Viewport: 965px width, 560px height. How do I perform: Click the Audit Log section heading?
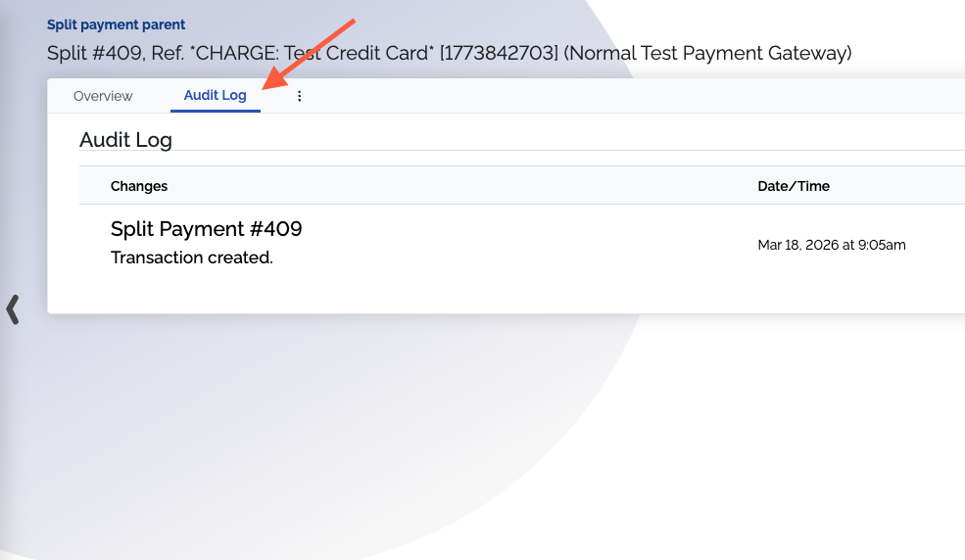(x=125, y=140)
